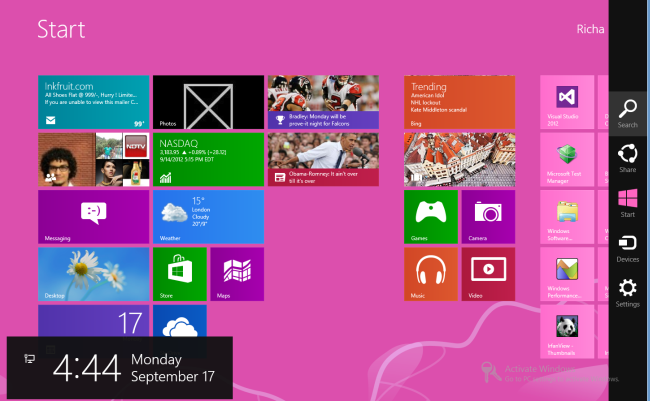Open the Weather tile for London
Screen dimensions: 650x401
tap(209, 217)
